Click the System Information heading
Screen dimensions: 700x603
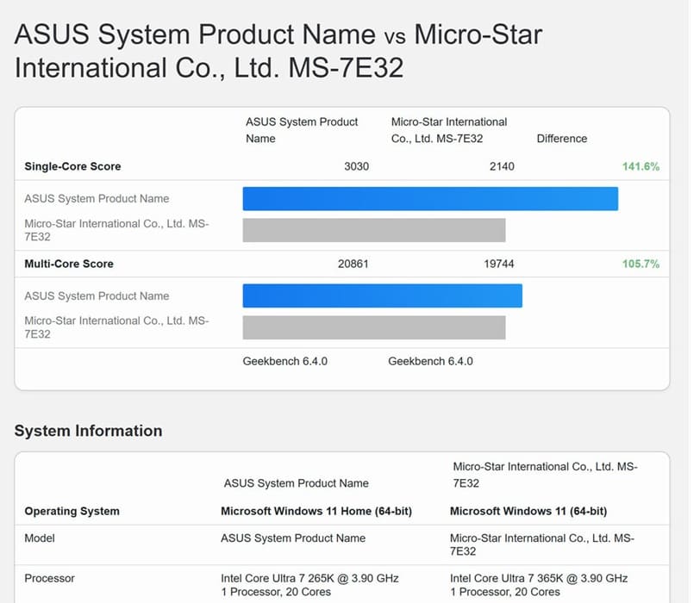(89, 431)
